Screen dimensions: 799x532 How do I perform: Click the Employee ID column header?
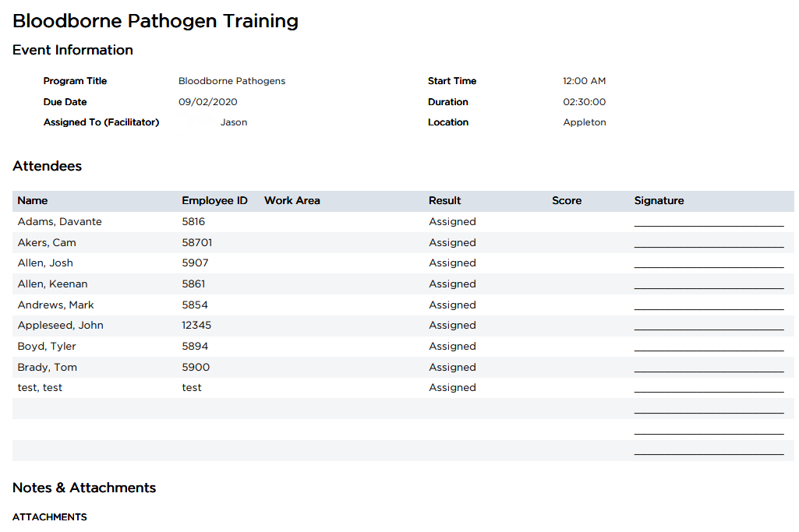point(214,201)
